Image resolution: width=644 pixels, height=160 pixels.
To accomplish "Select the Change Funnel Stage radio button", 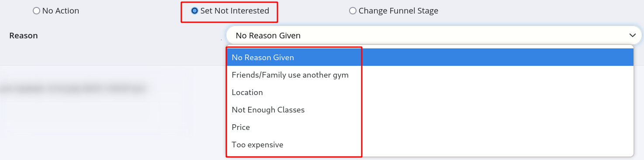I will (x=353, y=11).
